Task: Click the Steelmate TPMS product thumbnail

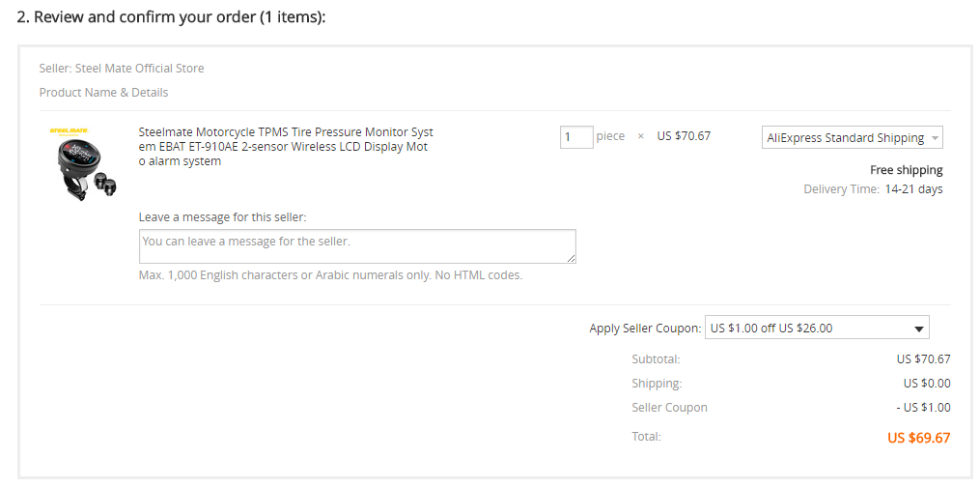Action: (x=83, y=163)
